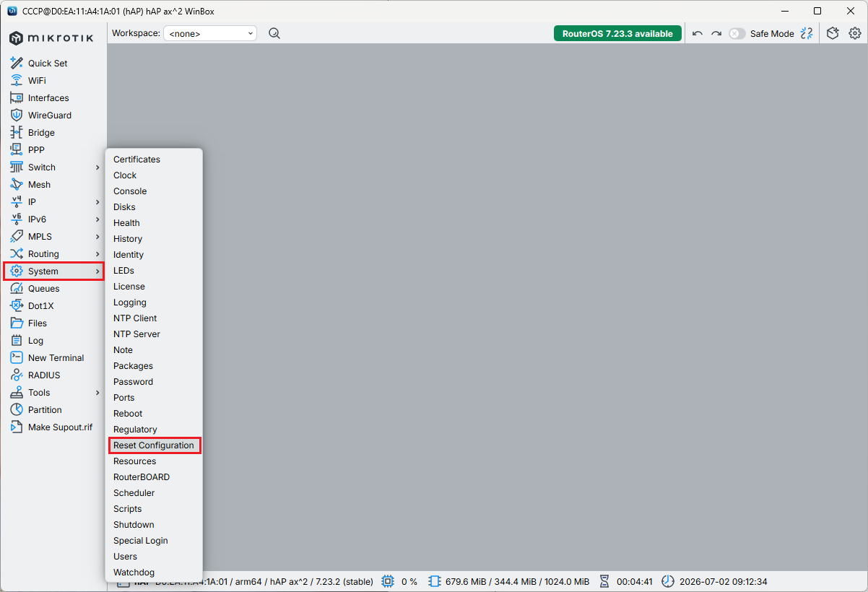Select NTP Server menu item
This screenshot has height=592, width=868.
pyautogui.click(x=136, y=334)
